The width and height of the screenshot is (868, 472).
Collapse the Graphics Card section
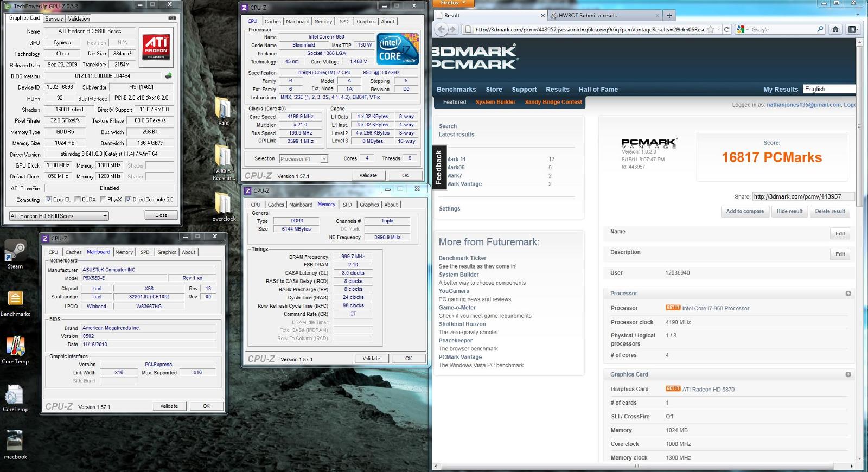(848, 374)
